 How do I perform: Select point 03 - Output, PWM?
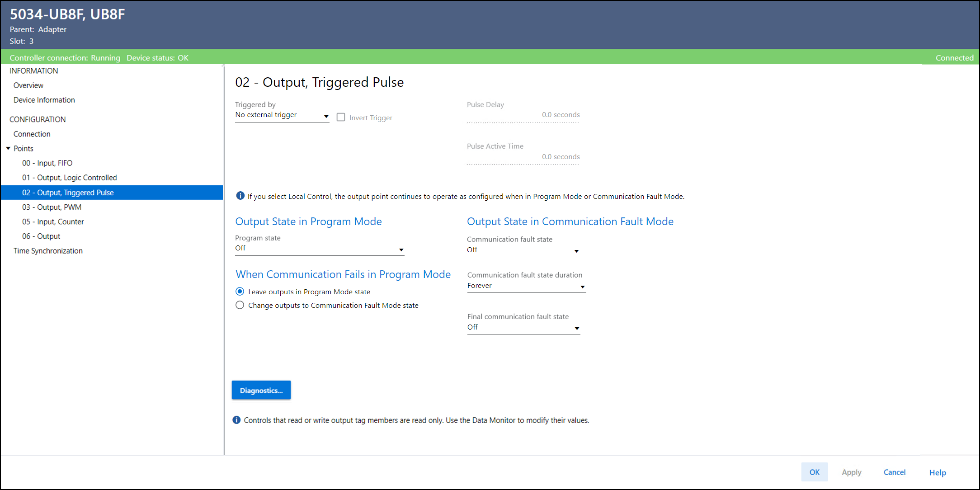[52, 207]
